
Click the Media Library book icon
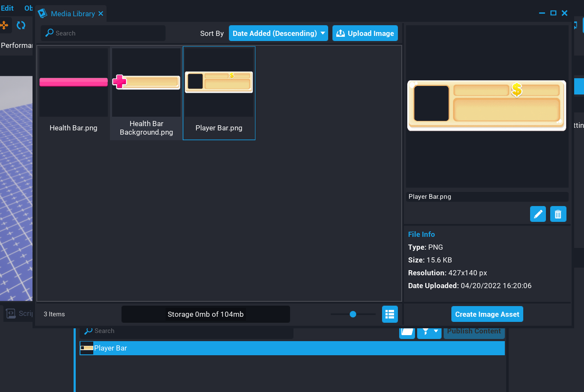(x=42, y=13)
